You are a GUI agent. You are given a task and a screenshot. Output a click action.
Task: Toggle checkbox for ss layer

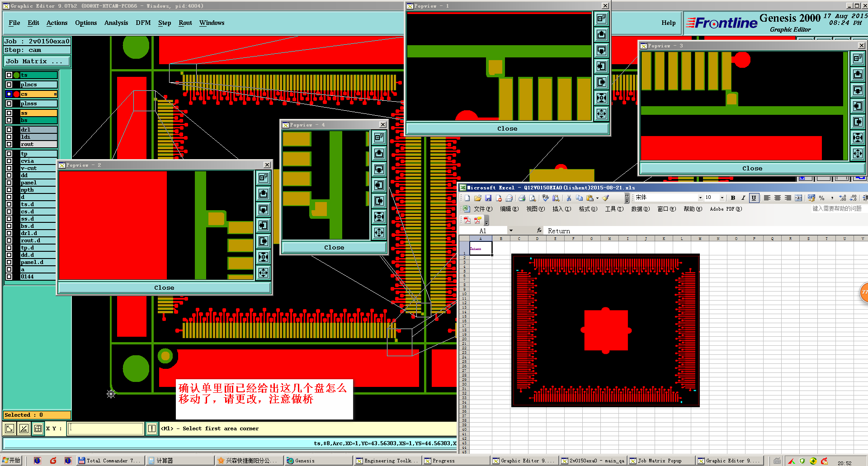tap(9, 113)
